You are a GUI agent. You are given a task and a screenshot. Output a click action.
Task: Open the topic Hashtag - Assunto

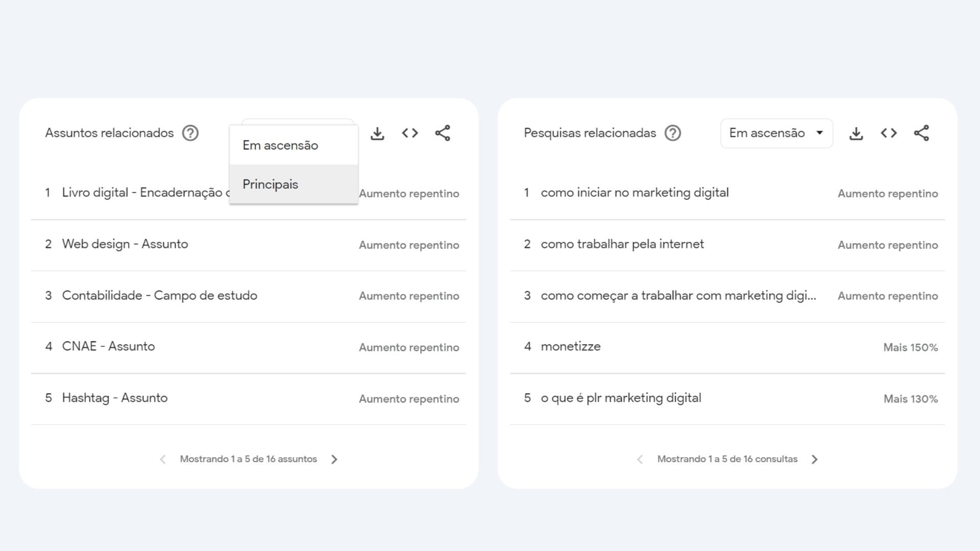[x=115, y=397]
